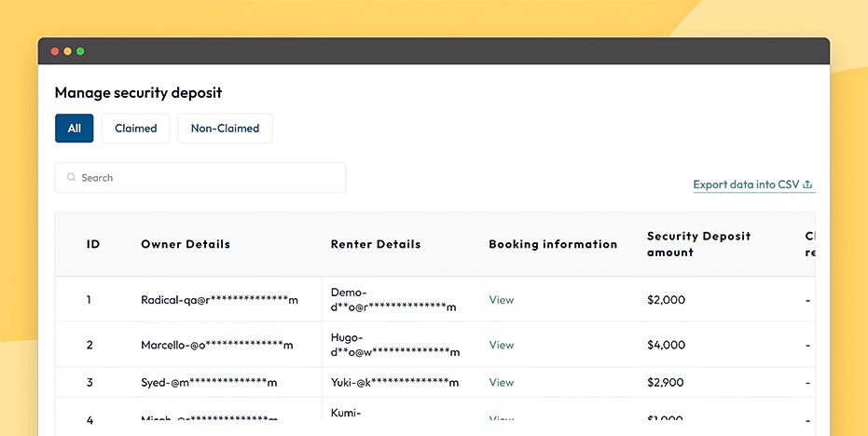This screenshot has height=436, width=868.
Task: Click the green maximize window button
Action: coord(80,51)
